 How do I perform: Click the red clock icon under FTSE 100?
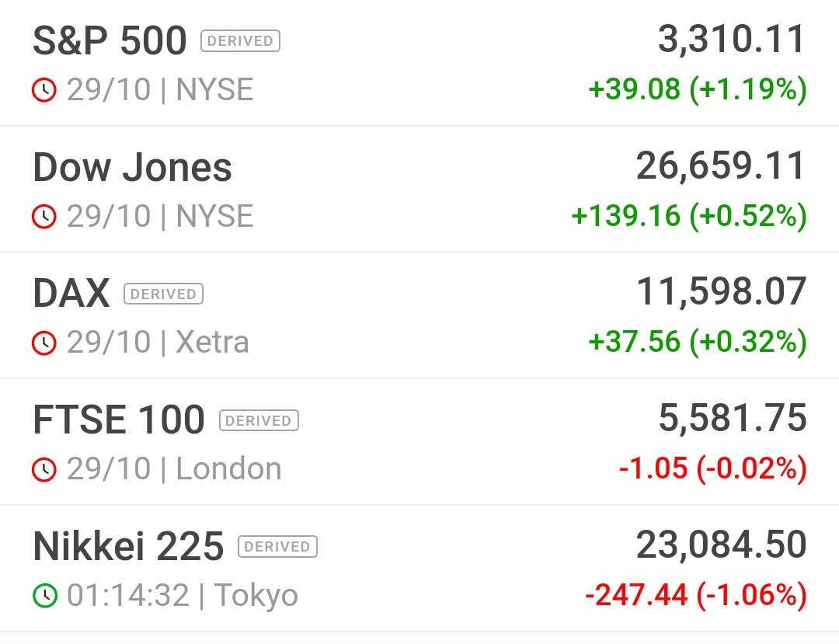coord(44,470)
